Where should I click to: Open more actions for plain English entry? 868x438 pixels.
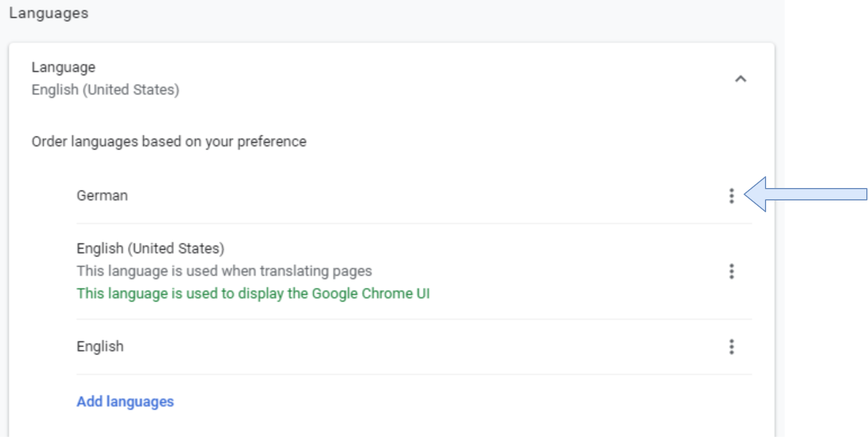point(731,346)
